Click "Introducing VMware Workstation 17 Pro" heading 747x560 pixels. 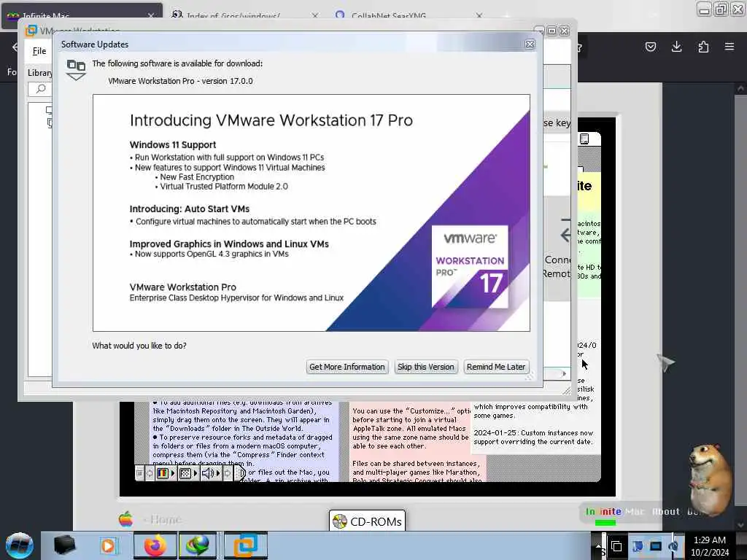271,120
